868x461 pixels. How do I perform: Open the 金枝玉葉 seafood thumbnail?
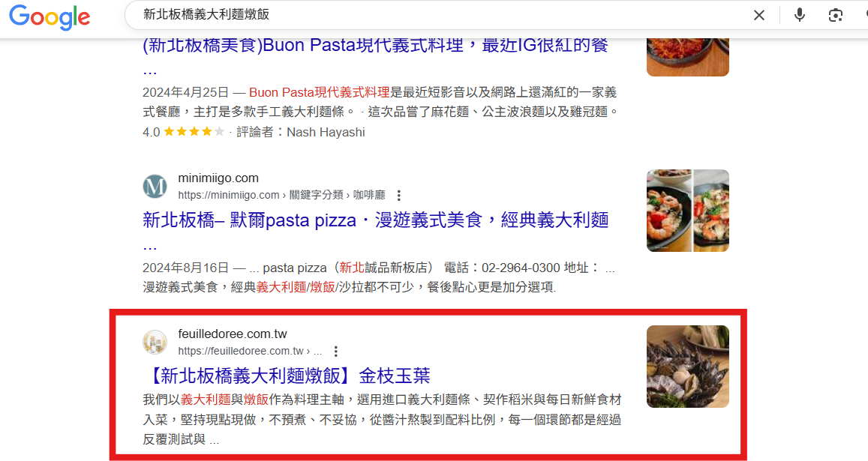tap(687, 367)
